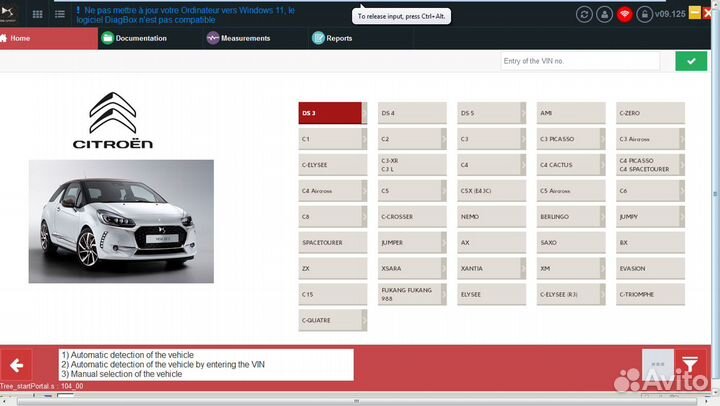The image size is (720, 406).
Task: Click the filter funnel icon
Action: point(688,364)
